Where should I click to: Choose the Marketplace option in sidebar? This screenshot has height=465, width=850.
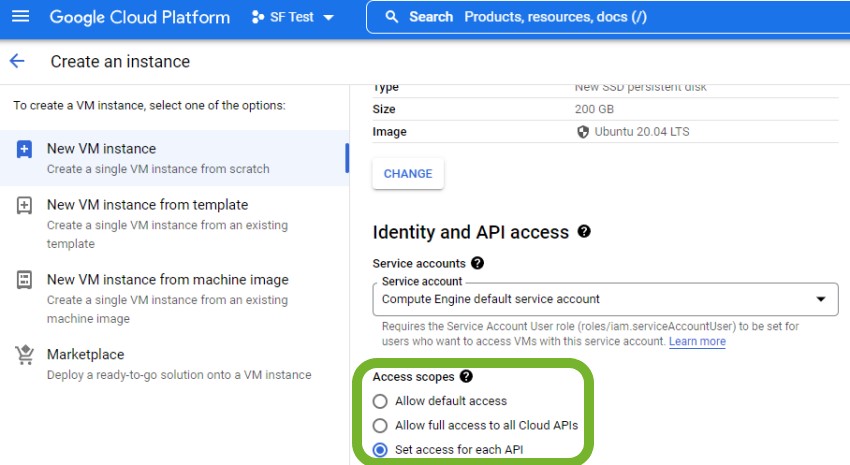click(x=86, y=355)
